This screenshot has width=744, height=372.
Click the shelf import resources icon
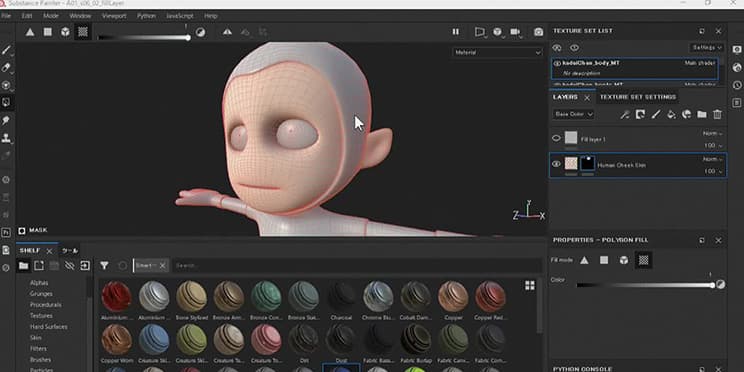pos(85,266)
